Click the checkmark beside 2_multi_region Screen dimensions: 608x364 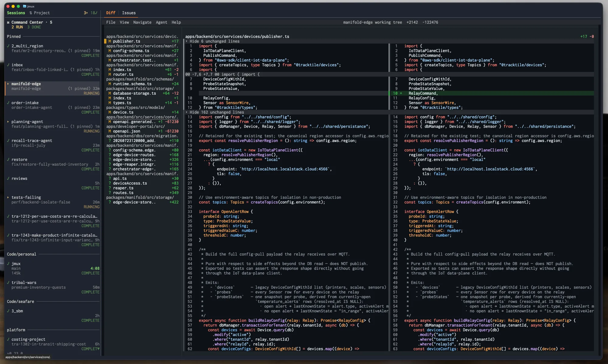click(x=8, y=46)
